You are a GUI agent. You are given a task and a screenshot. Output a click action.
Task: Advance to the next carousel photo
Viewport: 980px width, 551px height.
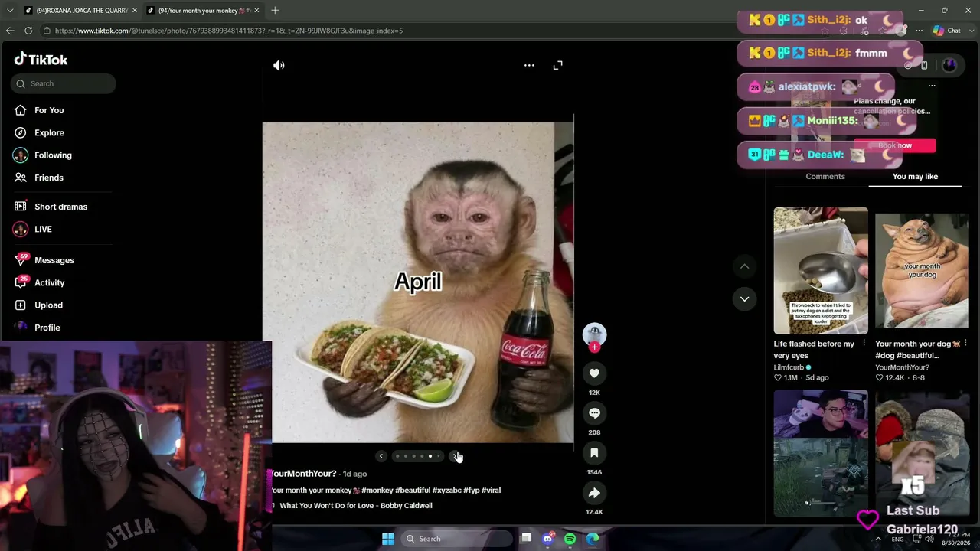pyautogui.click(x=455, y=456)
